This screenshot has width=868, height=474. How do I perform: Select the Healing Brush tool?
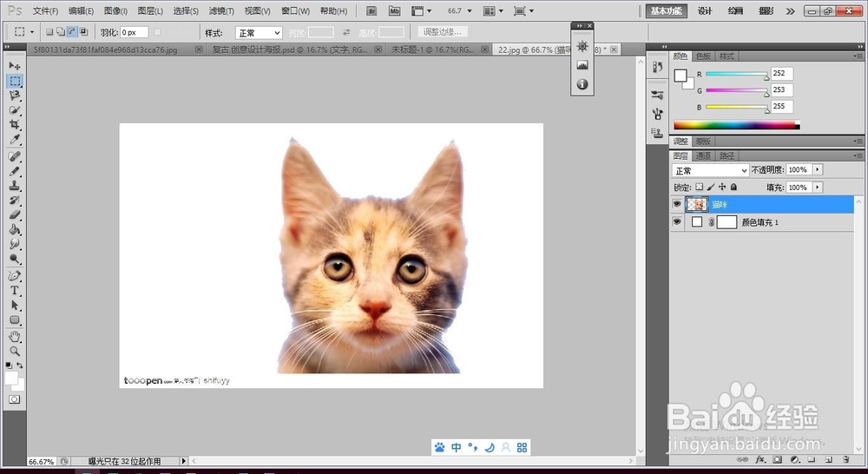[x=15, y=157]
